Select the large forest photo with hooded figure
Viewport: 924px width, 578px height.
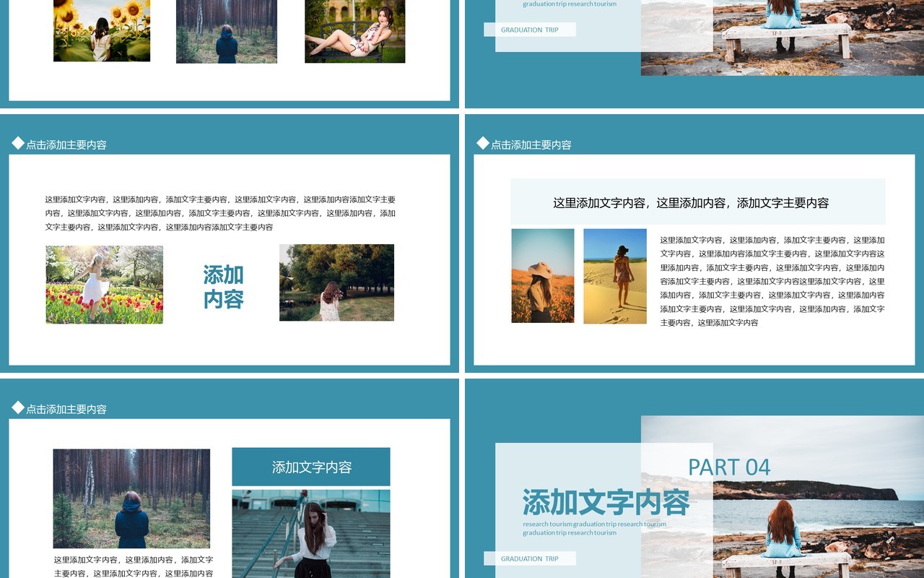coord(131,499)
